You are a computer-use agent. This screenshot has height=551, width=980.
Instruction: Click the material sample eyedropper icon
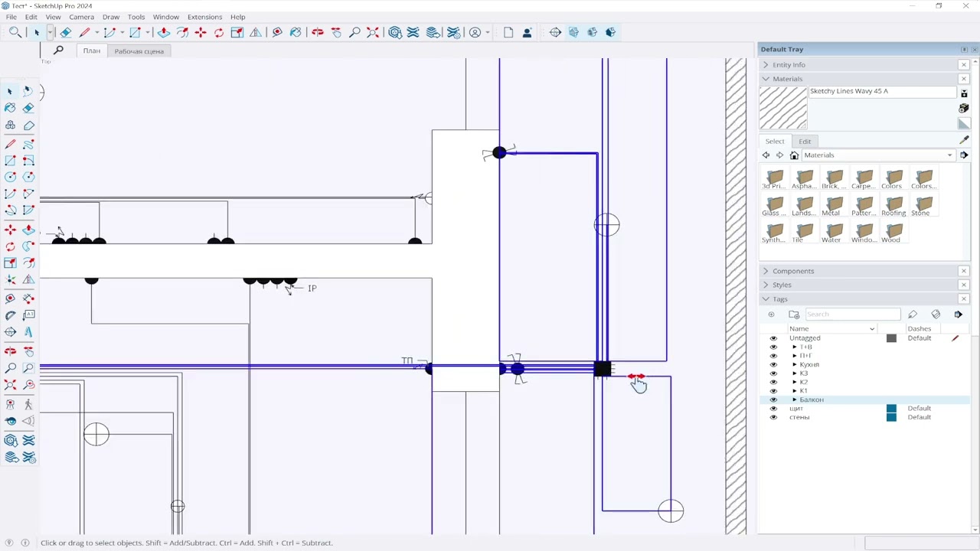964,141
